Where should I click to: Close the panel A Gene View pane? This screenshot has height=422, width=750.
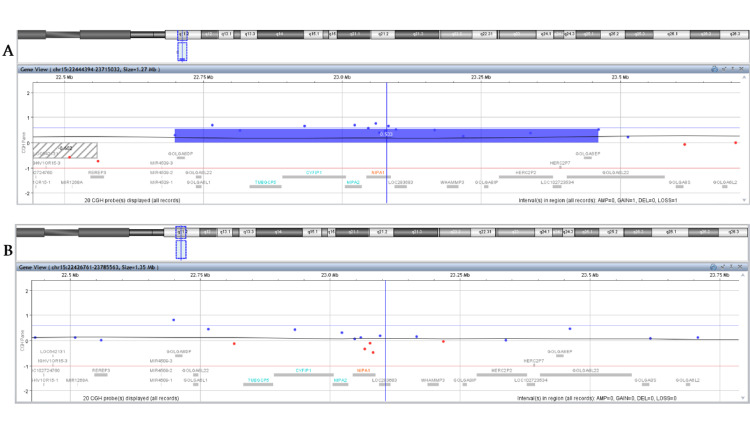coord(741,69)
